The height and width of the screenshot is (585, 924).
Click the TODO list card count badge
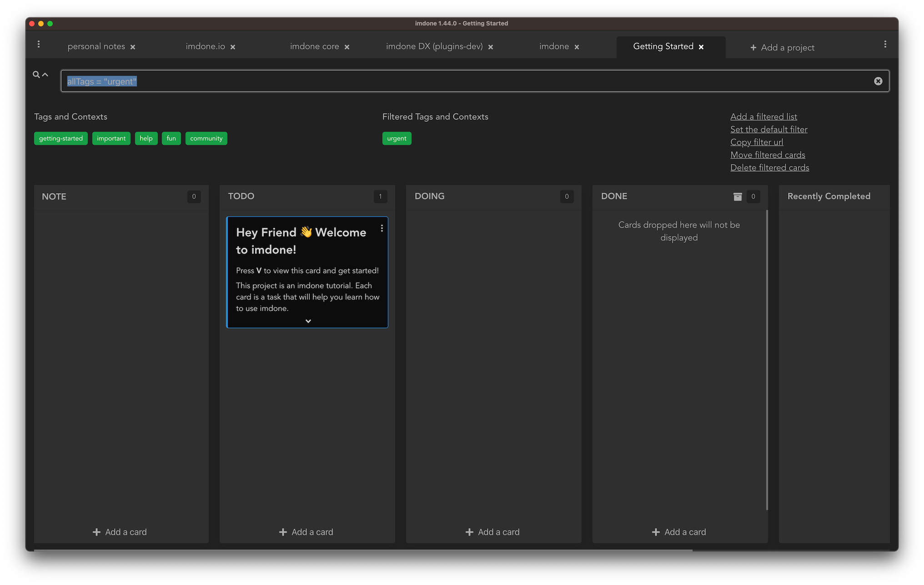click(380, 196)
